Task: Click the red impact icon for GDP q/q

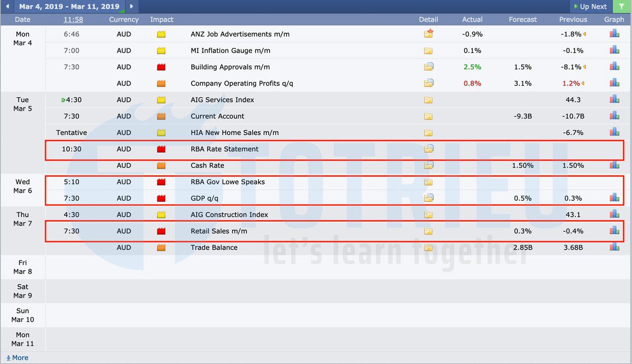Action: point(161,198)
